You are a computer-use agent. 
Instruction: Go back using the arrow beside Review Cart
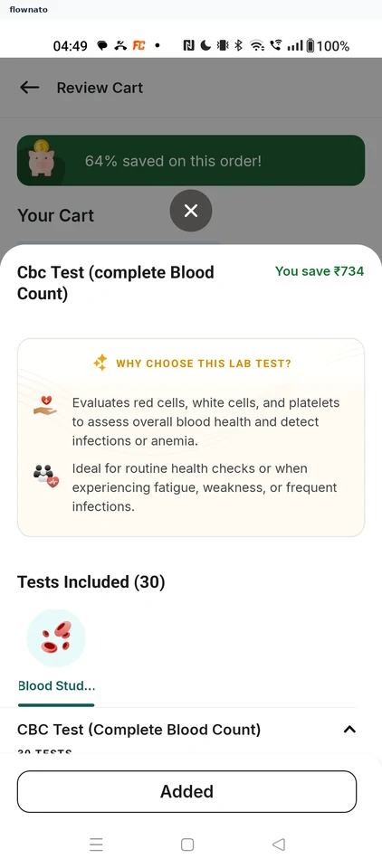29,88
